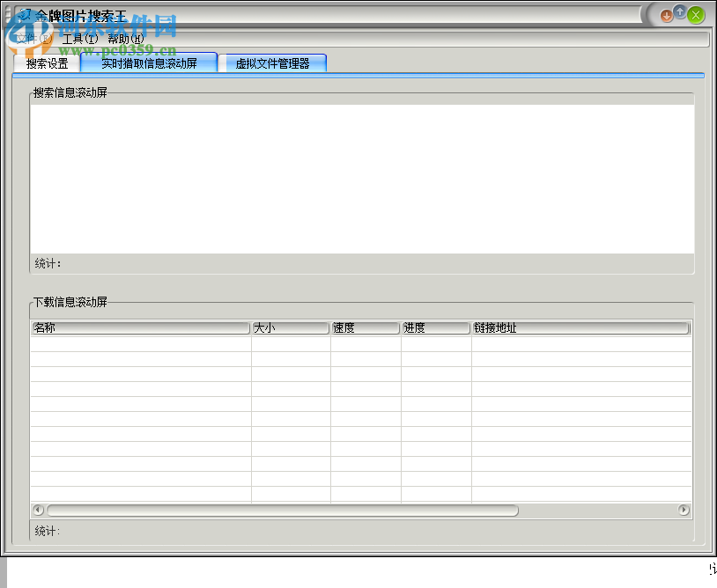Open the 虚拟文件管理器 tab
The width and height of the screenshot is (717, 588).
point(274,62)
